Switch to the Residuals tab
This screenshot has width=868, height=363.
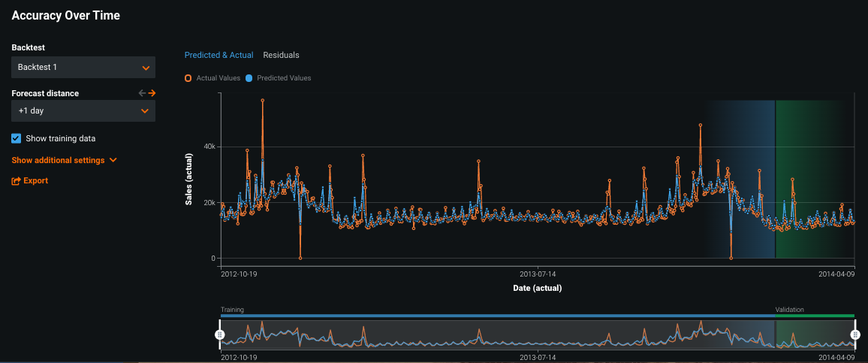(281, 55)
